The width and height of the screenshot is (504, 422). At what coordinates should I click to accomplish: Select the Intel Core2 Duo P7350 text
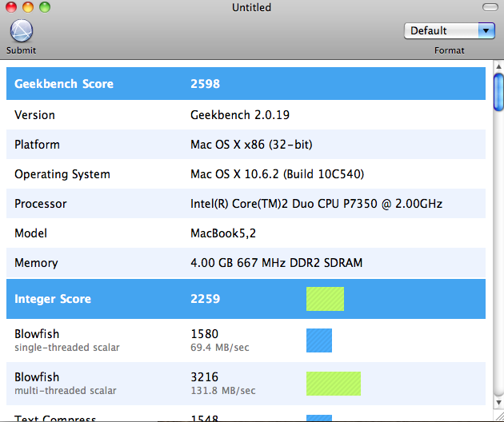316,204
